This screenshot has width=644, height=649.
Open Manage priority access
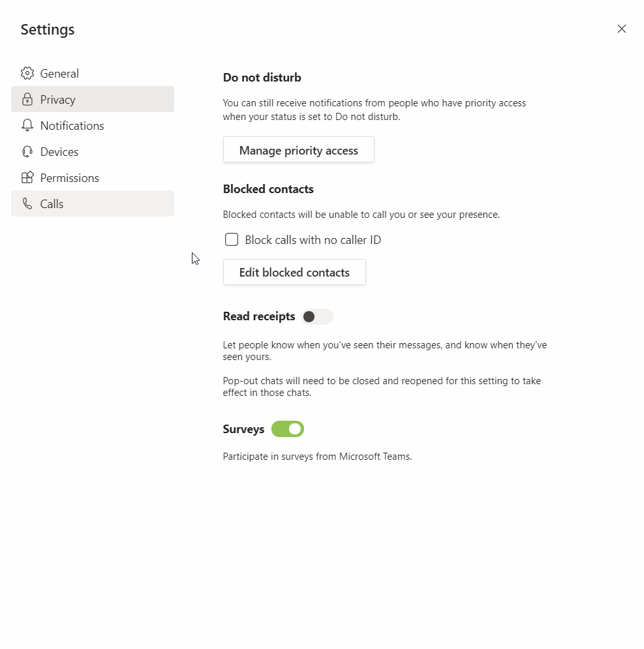coord(299,150)
